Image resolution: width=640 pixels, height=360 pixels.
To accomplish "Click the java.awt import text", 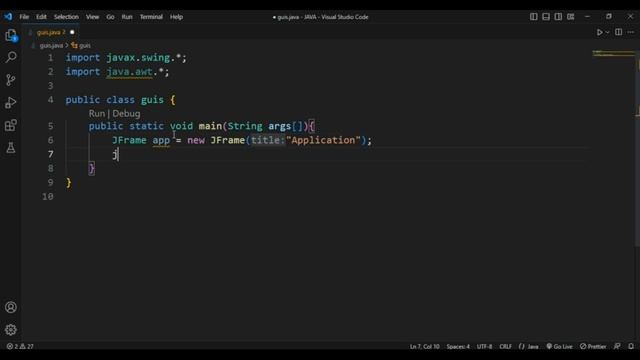I will point(129,72).
